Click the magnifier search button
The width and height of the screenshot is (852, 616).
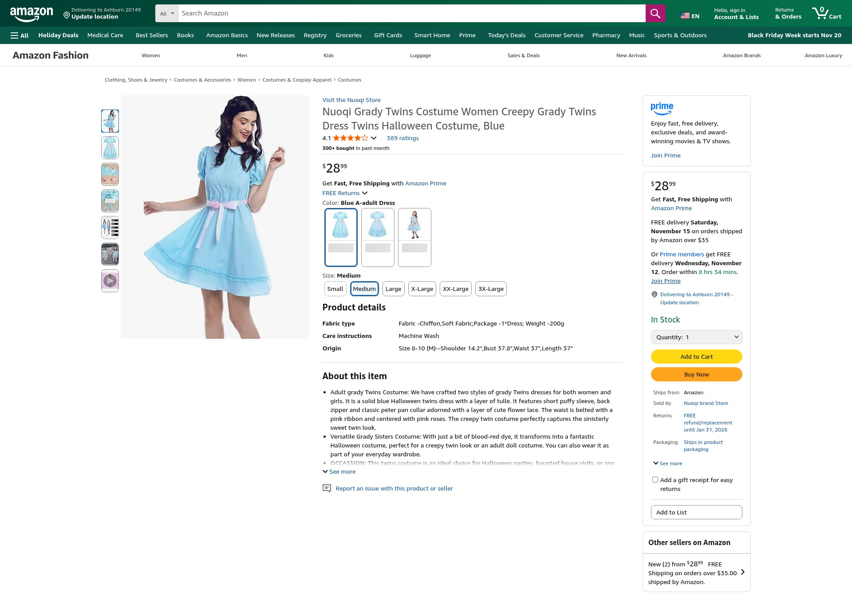(655, 13)
